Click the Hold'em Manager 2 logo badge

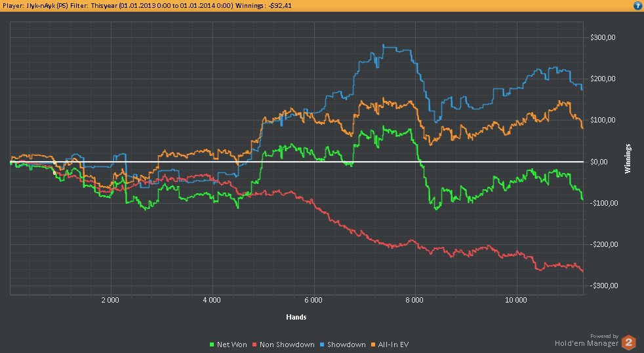coord(628,343)
